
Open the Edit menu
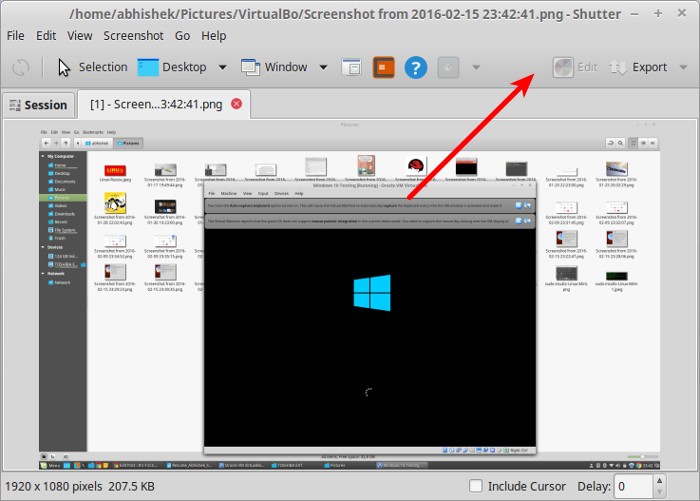point(46,36)
